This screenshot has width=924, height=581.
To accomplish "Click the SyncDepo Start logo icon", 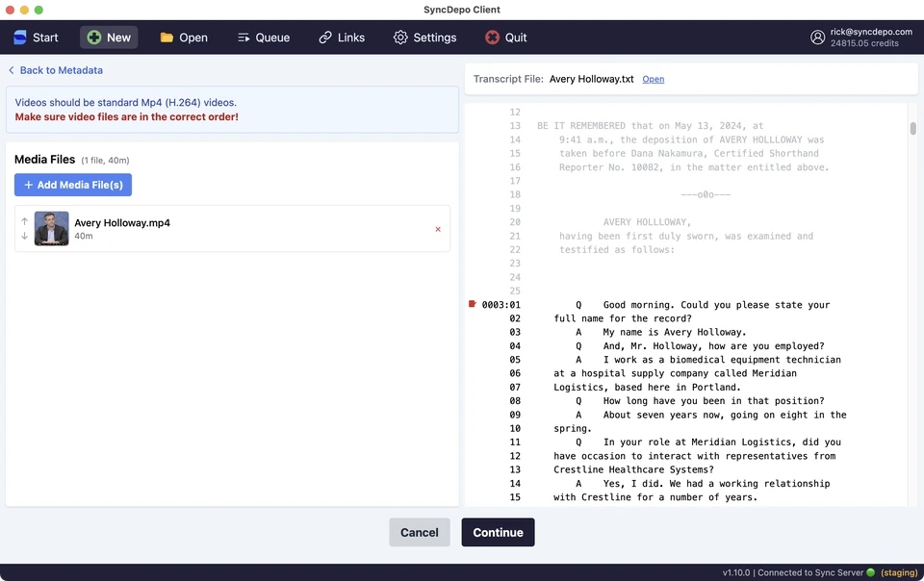I will coord(20,38).
